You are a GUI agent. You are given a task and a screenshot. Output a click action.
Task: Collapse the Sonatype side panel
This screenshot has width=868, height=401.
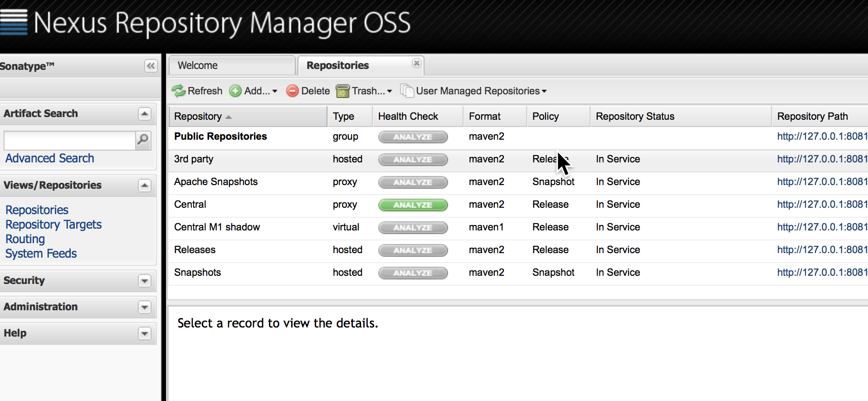coord(151,66)
